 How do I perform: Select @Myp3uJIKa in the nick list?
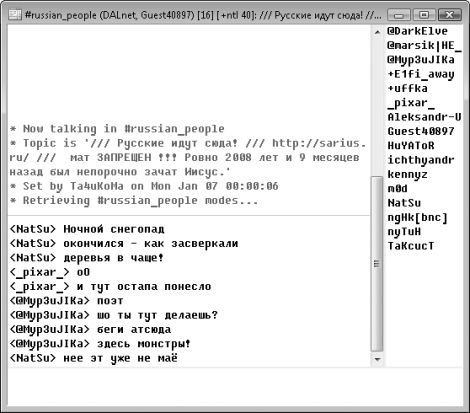pos(421,60)
